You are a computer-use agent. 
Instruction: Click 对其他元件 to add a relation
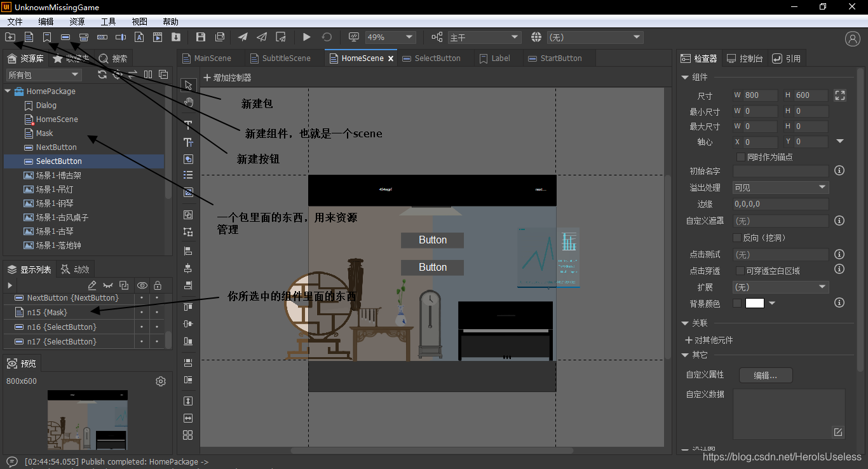click(x=709, y=340)
